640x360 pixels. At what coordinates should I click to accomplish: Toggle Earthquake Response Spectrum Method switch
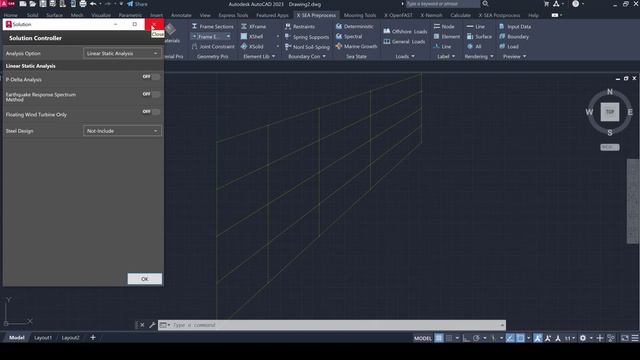tap(151, 94)
